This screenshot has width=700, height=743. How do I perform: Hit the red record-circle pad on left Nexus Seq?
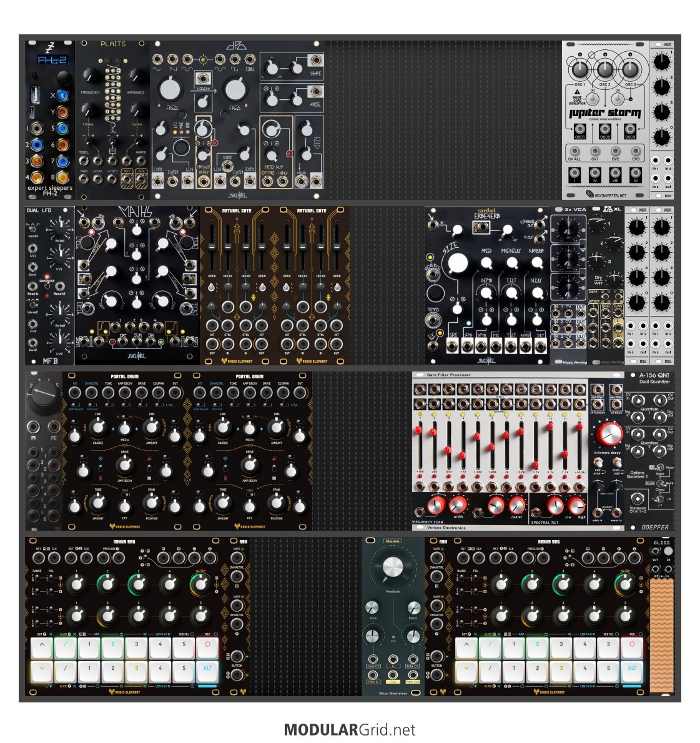pos(207,647)
